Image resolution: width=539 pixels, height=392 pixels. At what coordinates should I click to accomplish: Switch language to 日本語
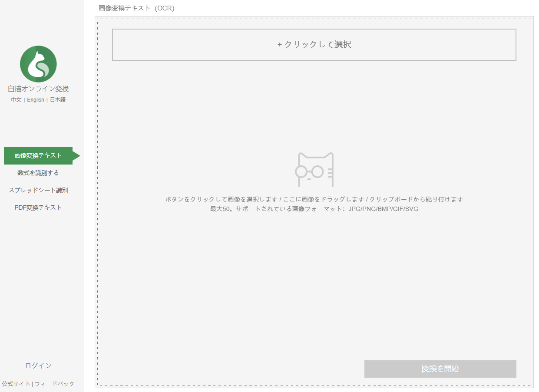pos(58,100)
